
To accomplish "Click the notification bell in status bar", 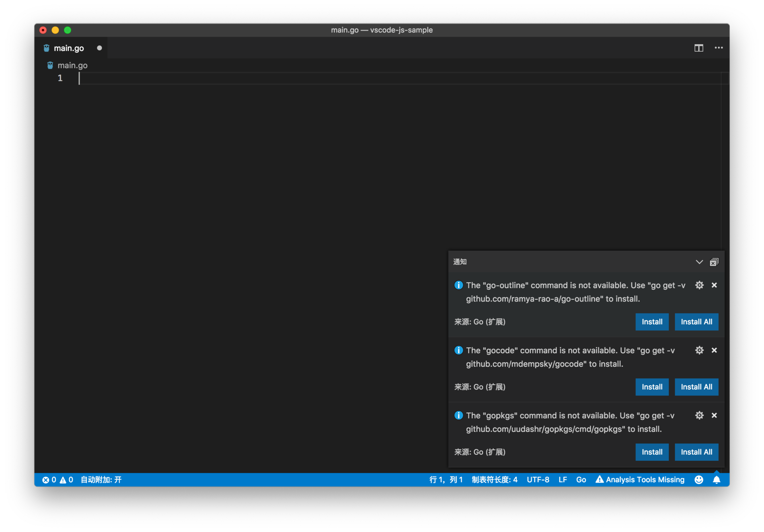I will (x=716, y=480).
